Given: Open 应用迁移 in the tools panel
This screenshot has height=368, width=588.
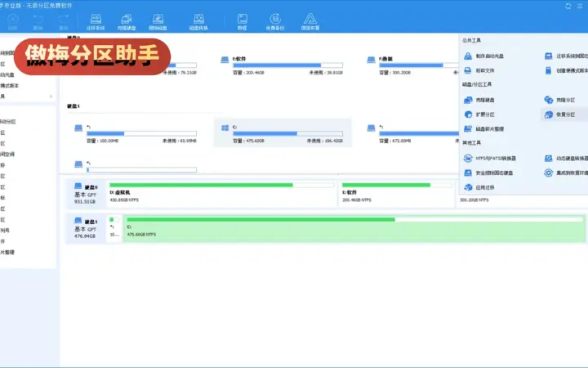Looking at the screenshot, I should pos(479,187).
